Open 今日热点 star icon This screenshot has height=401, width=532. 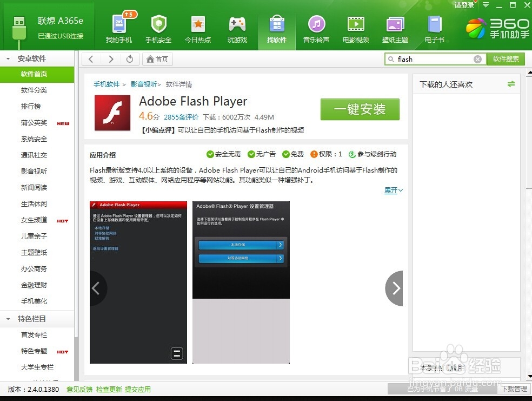pyautogui.click(x=198, y=29)
